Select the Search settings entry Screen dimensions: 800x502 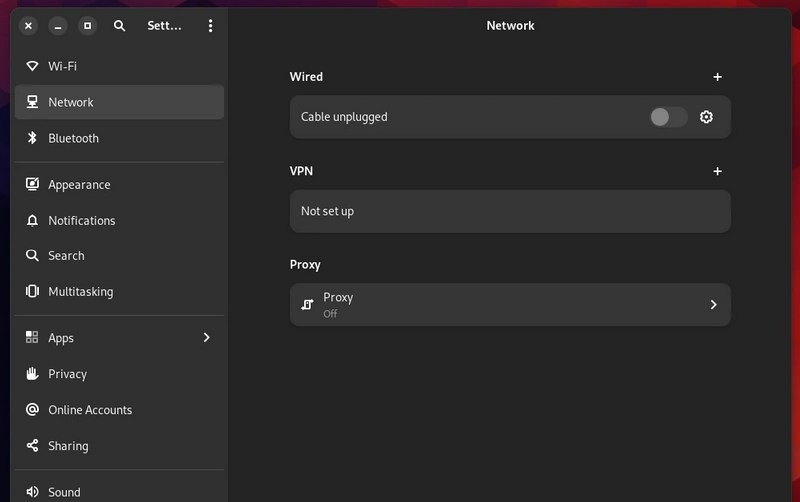(66, 256)
